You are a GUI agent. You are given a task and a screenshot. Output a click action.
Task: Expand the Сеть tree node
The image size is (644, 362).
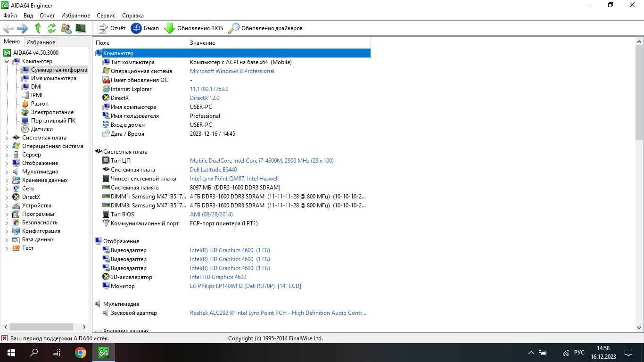click(x=7, y=189)
